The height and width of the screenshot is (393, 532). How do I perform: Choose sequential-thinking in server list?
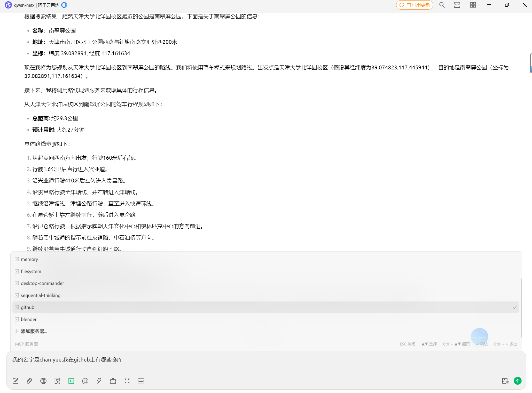pos(41,295)
